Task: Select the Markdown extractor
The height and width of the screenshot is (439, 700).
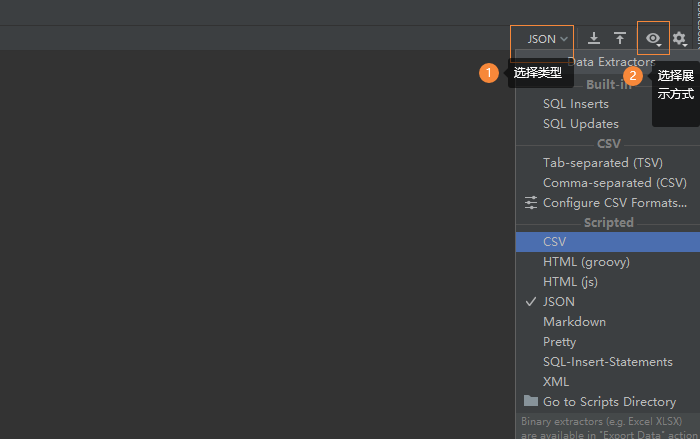Action: 574,321
